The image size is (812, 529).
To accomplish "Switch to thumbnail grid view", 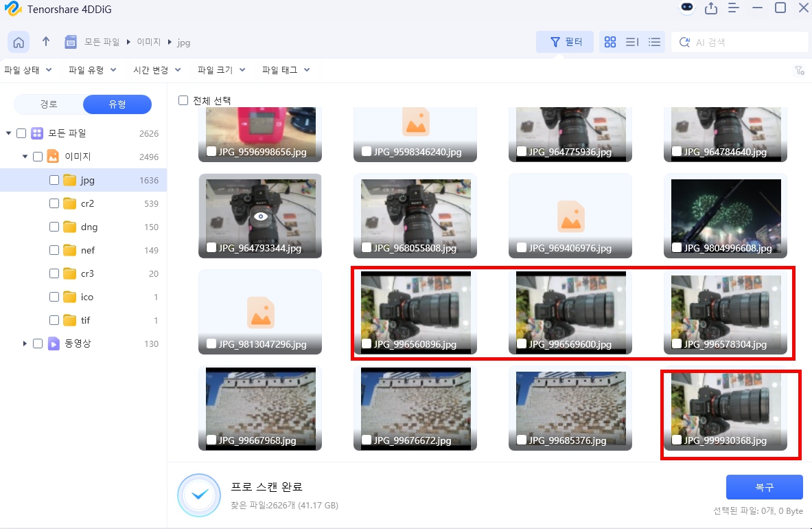I will pos(610,42).
